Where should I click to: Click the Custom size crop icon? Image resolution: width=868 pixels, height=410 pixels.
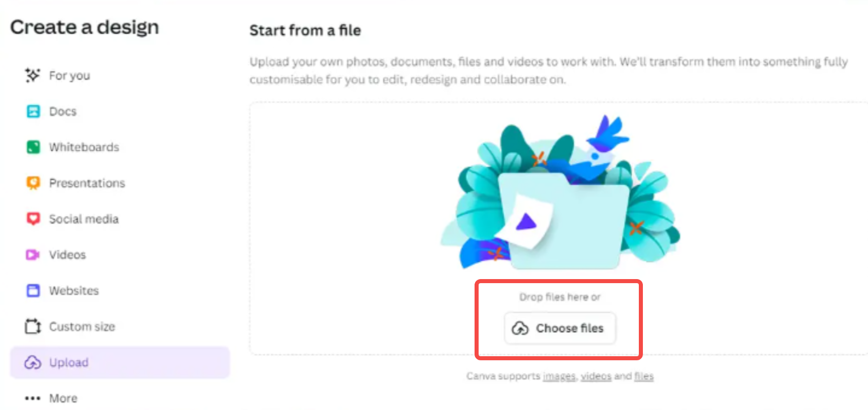(x=32, y=326)
